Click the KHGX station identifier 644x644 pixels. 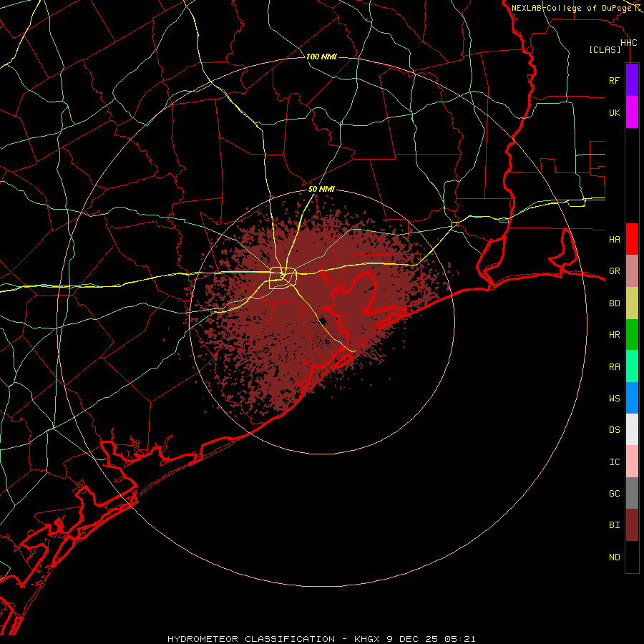tap(367, 639)
